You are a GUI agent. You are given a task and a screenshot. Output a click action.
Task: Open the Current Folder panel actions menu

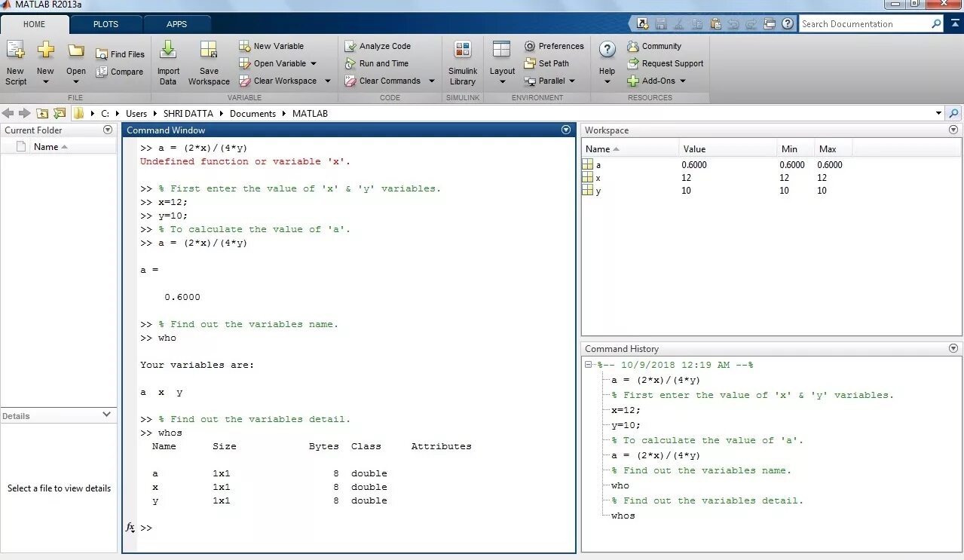[x=107, y=130]
